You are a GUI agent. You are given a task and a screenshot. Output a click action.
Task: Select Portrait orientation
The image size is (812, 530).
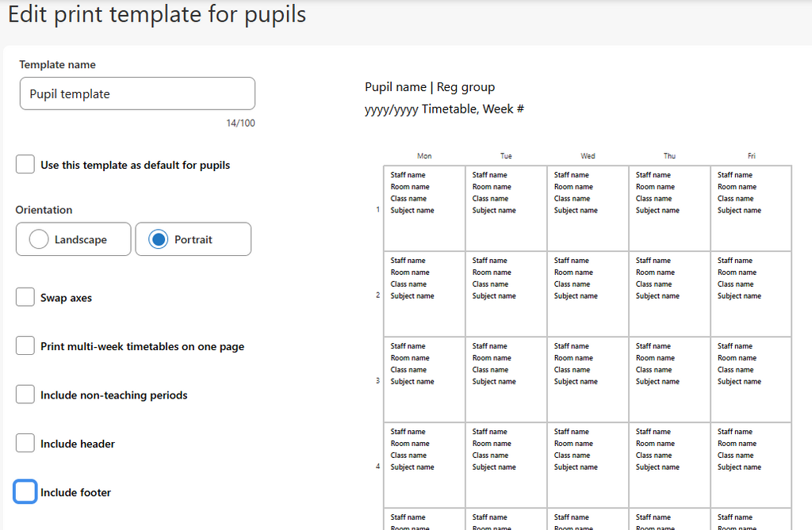193,239
